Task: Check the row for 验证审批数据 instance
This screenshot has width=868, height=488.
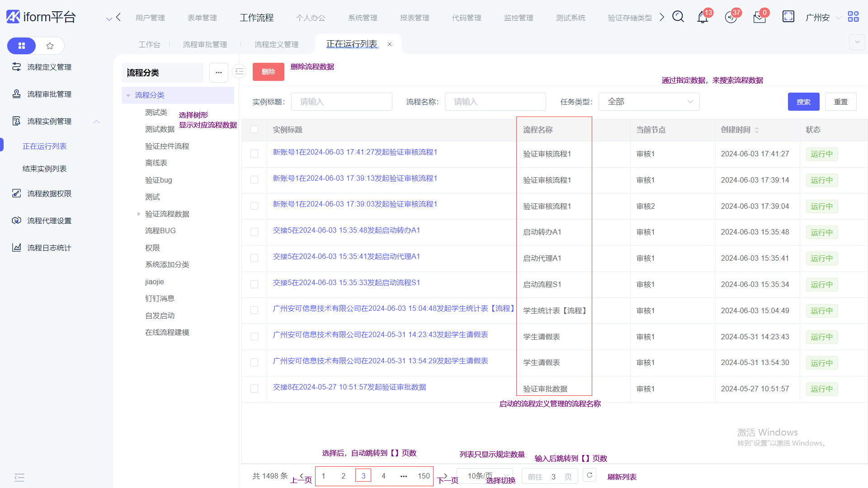Action: [255, 389]
